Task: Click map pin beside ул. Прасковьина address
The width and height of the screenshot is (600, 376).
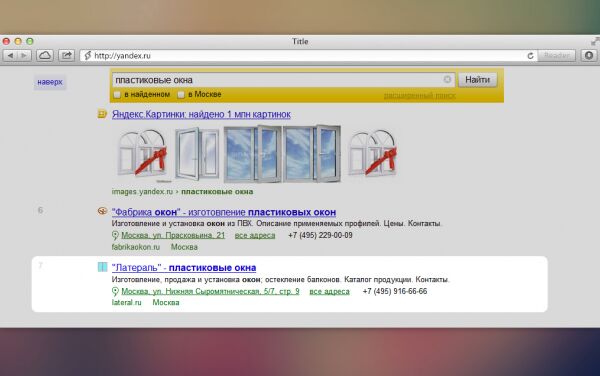Action: tap(115, 235)
